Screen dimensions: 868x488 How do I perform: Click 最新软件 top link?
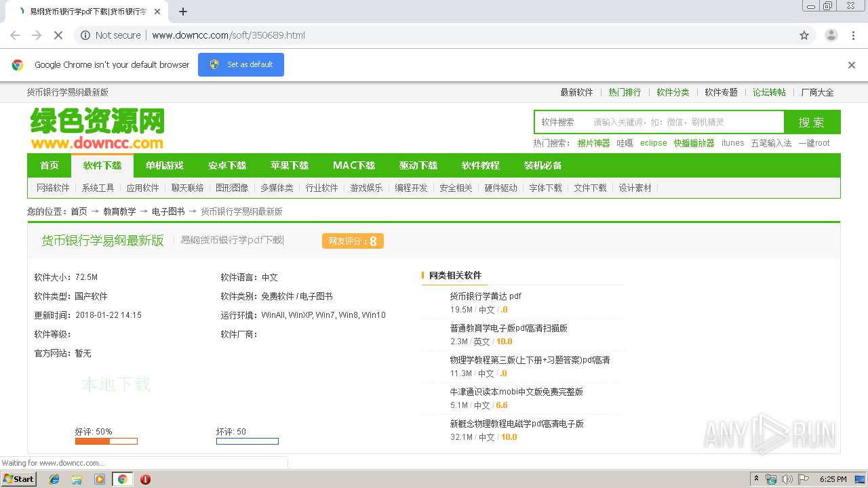tap(576, 92)
